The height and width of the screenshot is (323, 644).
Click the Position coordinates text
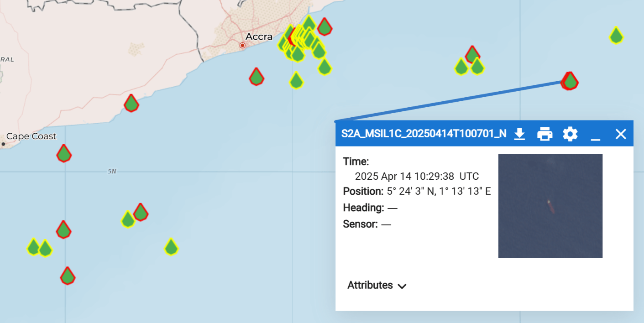(x=439, y=191)
